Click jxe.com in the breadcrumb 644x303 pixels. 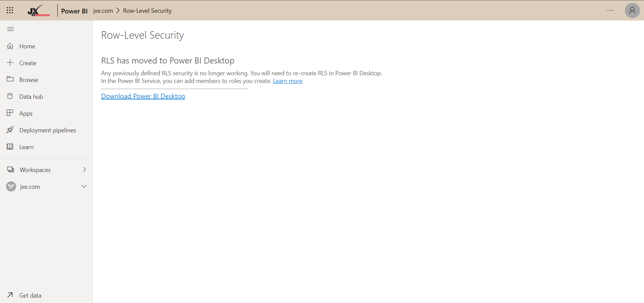click(103, 11)
